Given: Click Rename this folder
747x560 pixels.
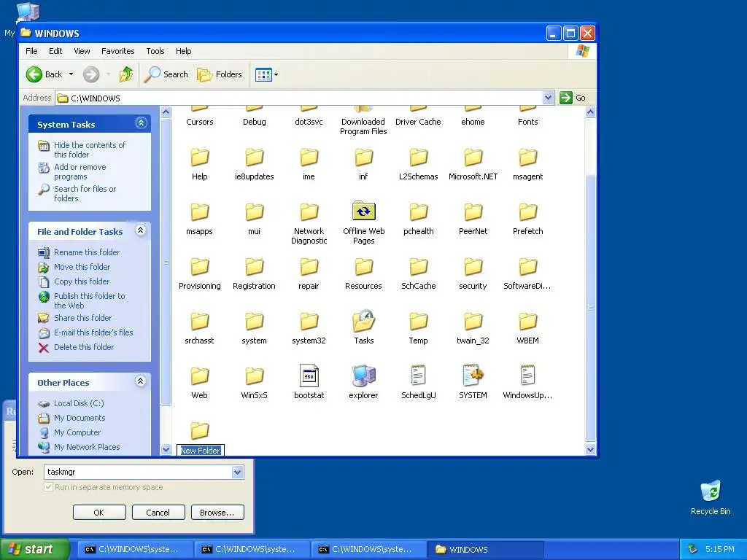Looking at the screenshot, I should (x=87, y=252).
